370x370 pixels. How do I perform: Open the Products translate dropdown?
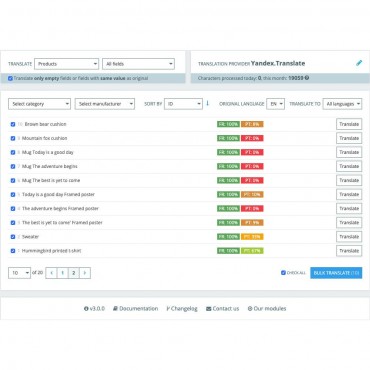[67, 64]
